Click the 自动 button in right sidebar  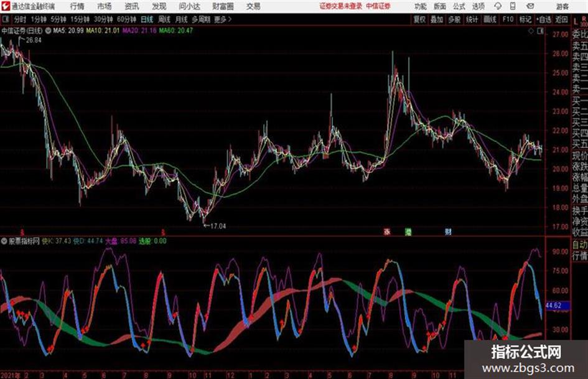tap(580, 245)
